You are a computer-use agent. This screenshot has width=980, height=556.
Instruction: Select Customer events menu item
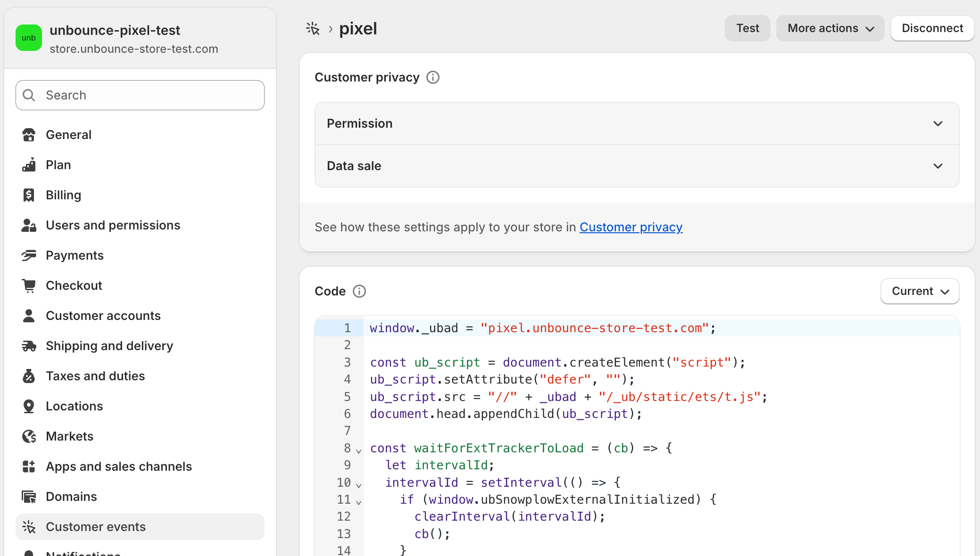(x=140, y=527)
